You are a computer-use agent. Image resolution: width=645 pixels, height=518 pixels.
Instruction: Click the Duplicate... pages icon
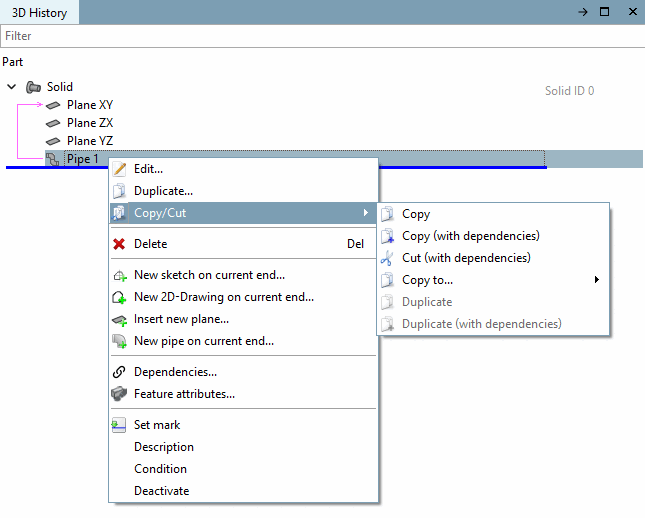click(x=119, y=191)
